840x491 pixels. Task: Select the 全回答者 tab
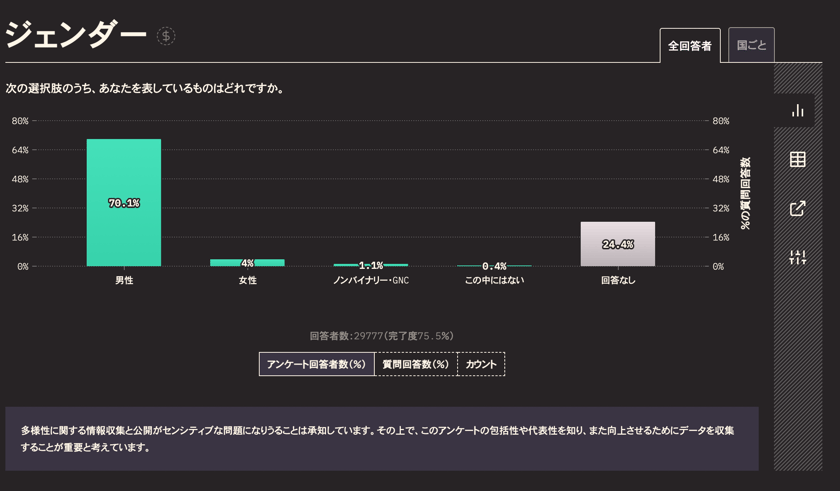point(690,46)
